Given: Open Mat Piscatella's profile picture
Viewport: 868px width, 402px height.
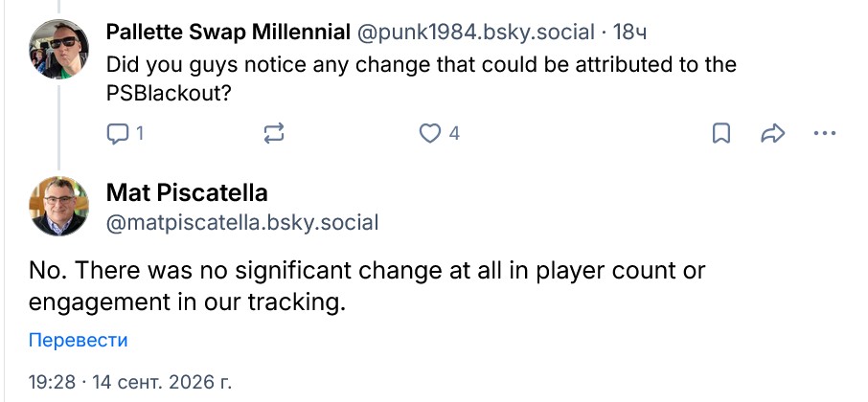Looking at the screenshot, I should (58, 206).
